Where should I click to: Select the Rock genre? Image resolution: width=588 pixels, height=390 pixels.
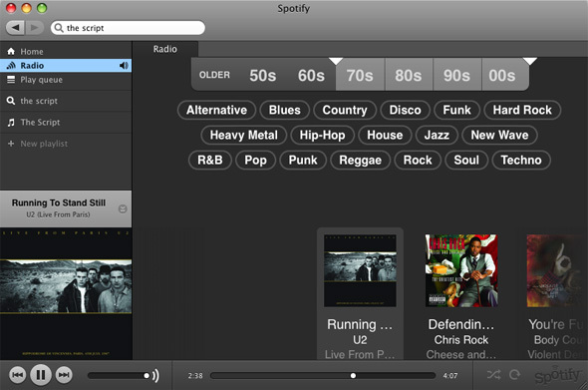tap(418, 161)
